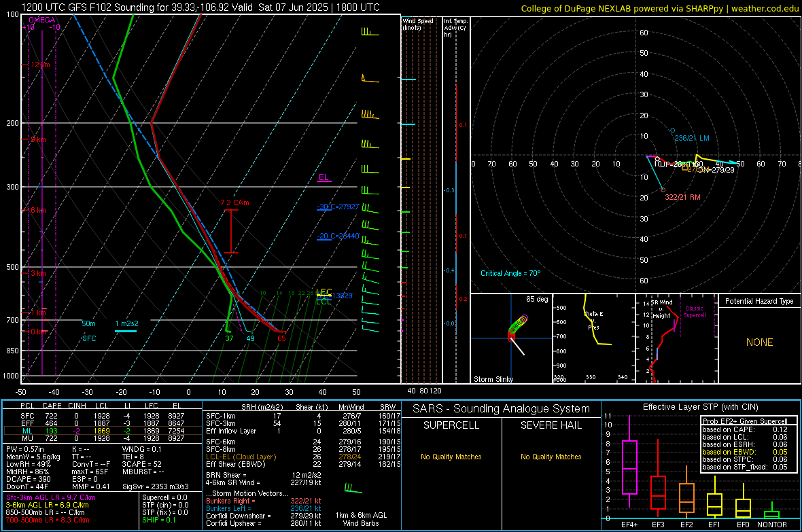
Task: Click the Supercell = 0.0 composite value
Action: coord(164,497)
